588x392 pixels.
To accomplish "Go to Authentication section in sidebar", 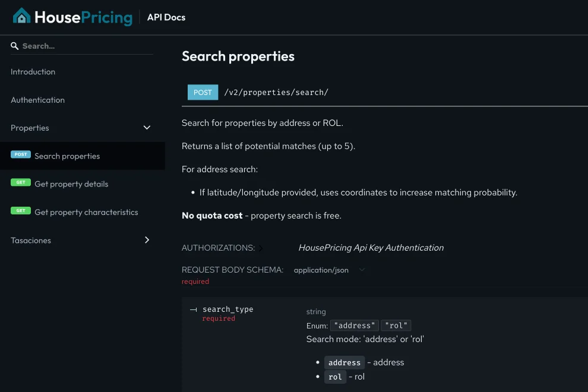I will pyautogui.click(x=38, y=100).
